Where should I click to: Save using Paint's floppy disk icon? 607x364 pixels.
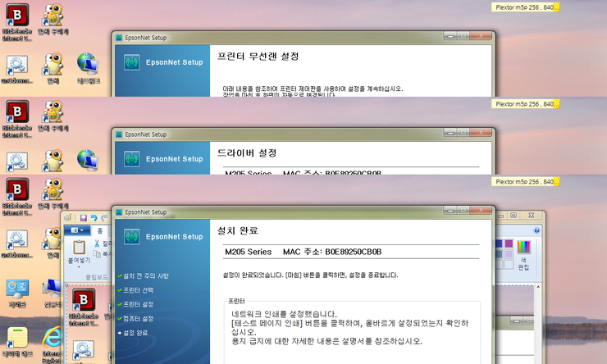tap(82, 217)
